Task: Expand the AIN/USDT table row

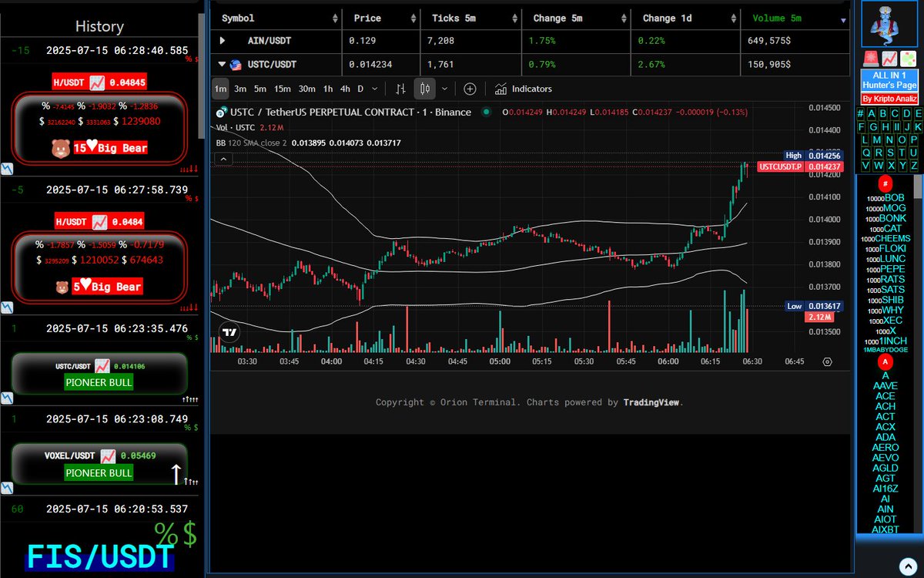Action: (x=223, y=41)
